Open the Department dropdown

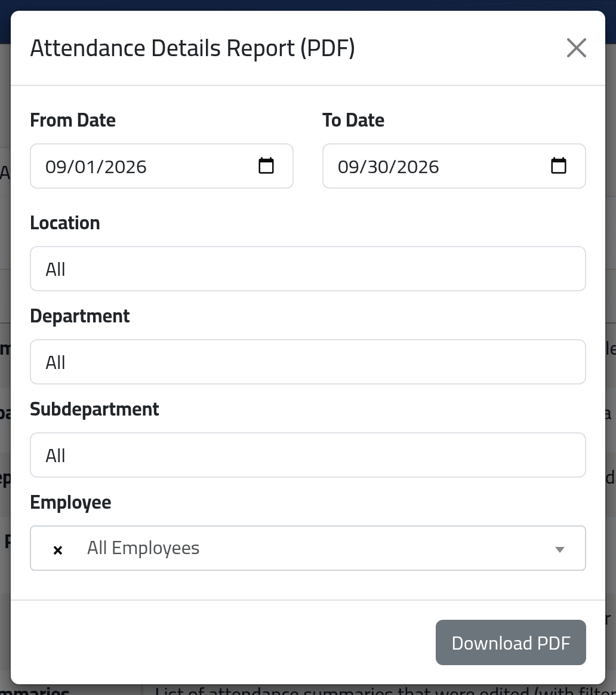pos(308,362)
